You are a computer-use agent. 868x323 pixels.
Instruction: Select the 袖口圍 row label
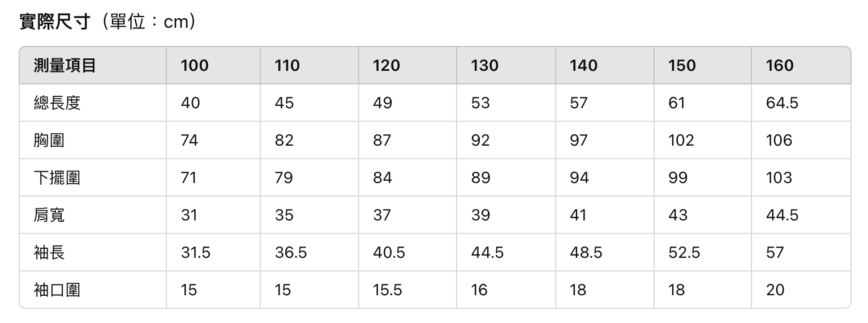click(x=57, y=290)
